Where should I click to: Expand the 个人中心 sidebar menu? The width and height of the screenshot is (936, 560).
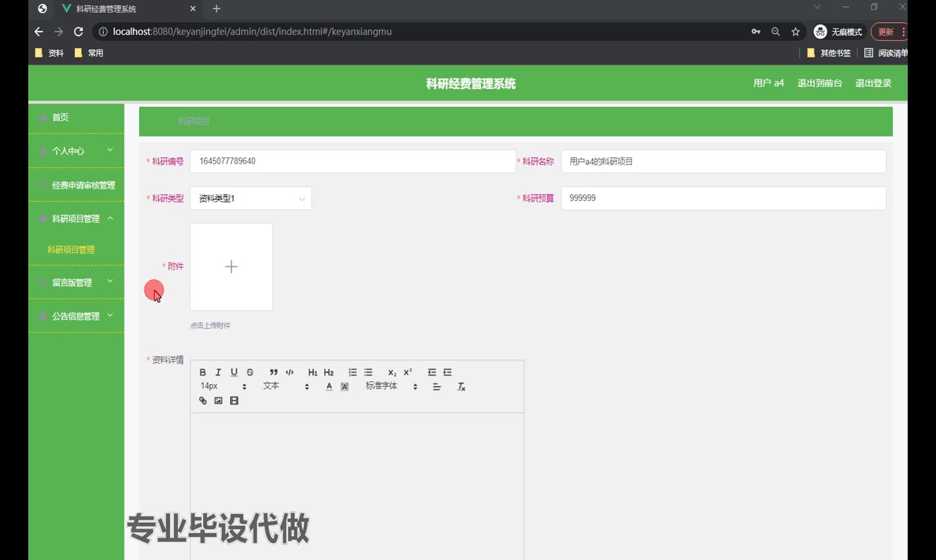(x=76, y=151)
